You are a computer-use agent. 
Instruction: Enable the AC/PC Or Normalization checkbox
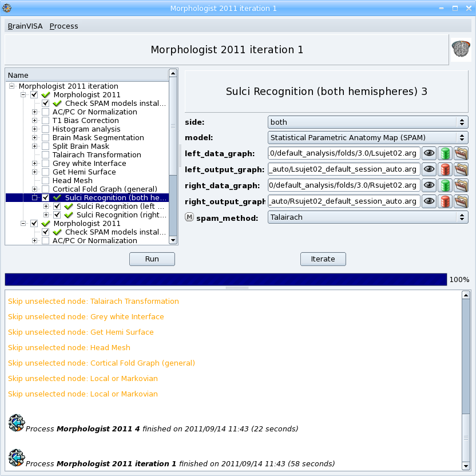(x=45, y=112)
